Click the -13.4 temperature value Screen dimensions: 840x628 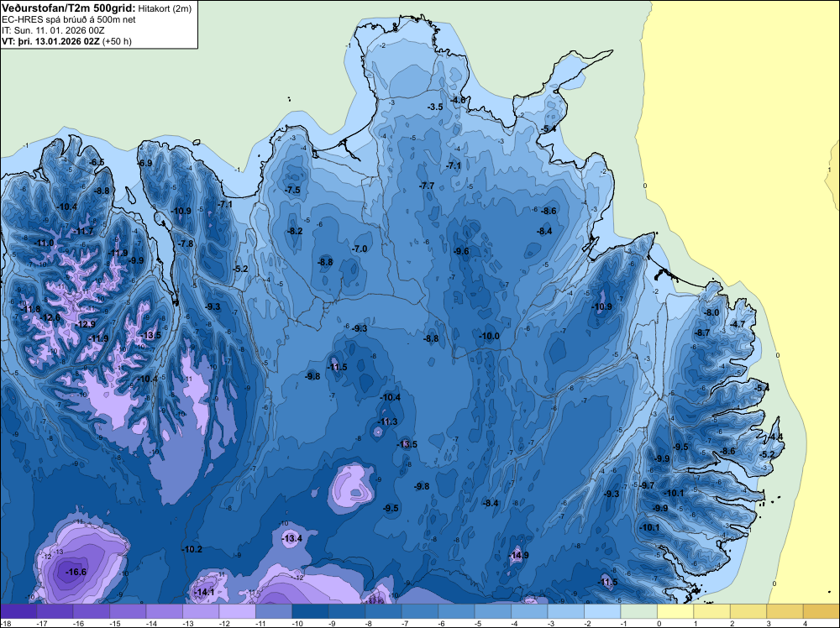[292, 538]
